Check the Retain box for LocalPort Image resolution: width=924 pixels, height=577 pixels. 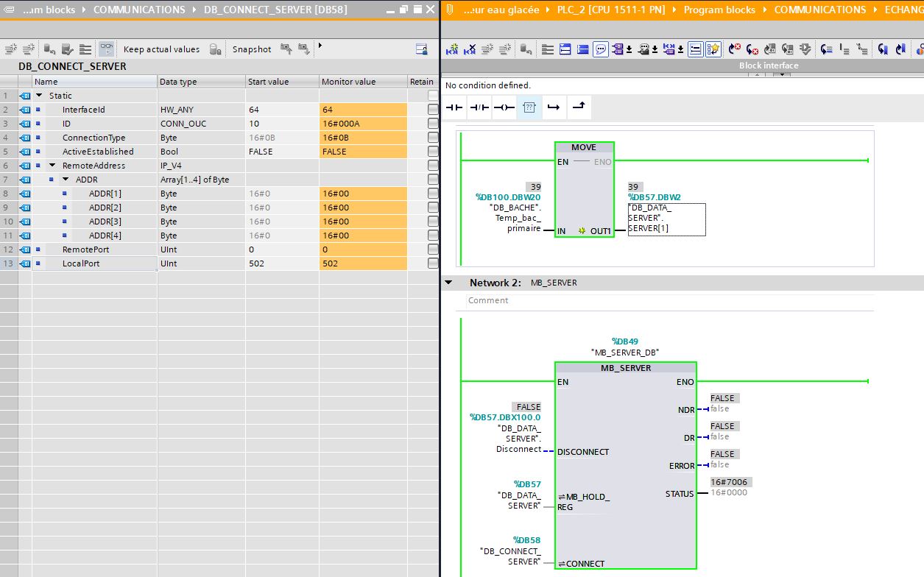(432, 263)
